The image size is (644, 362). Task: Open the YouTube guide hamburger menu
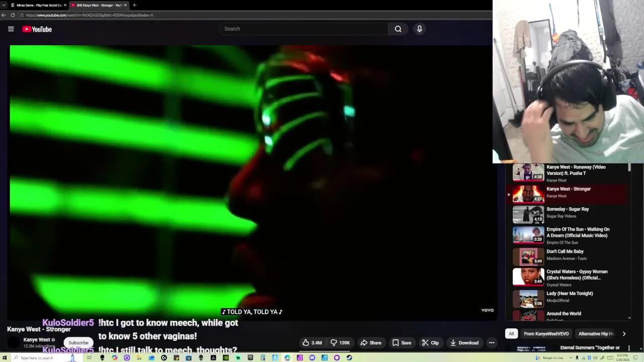click(11, 29)
